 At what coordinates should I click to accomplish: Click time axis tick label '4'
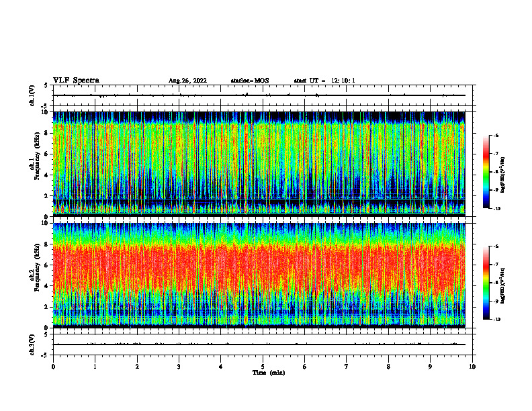click(221, 367)
